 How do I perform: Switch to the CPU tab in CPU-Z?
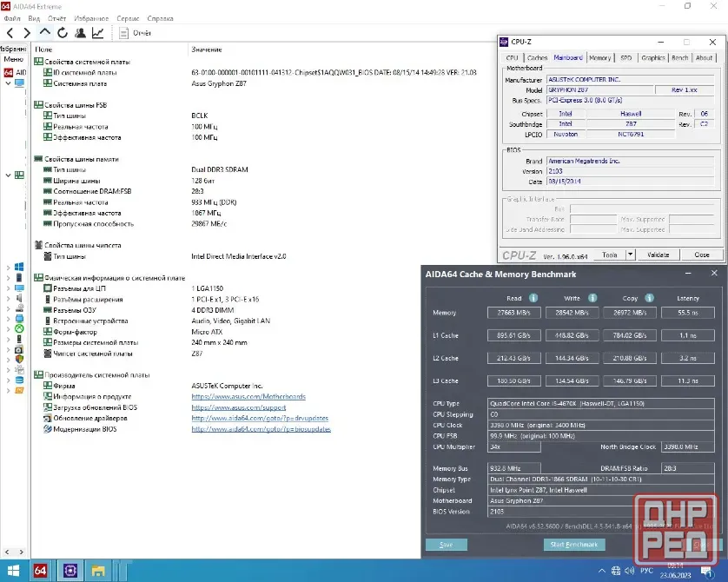click(512, 58)
